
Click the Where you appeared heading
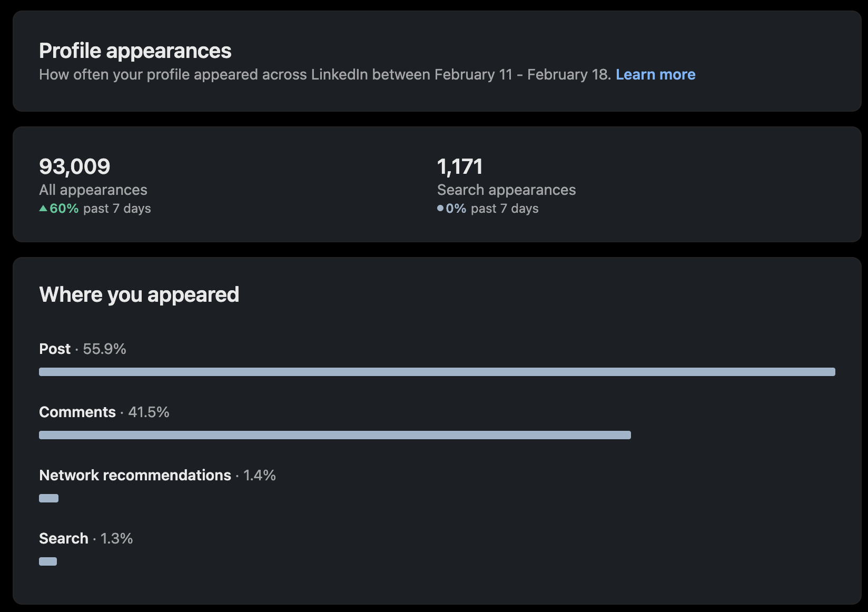(x=139, y=294)
